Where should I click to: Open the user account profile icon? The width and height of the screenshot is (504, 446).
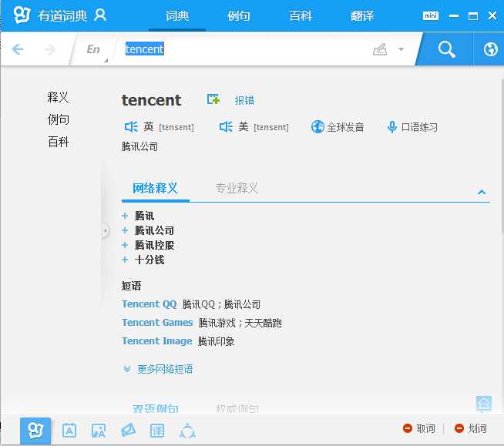click(x=100, y=15)
